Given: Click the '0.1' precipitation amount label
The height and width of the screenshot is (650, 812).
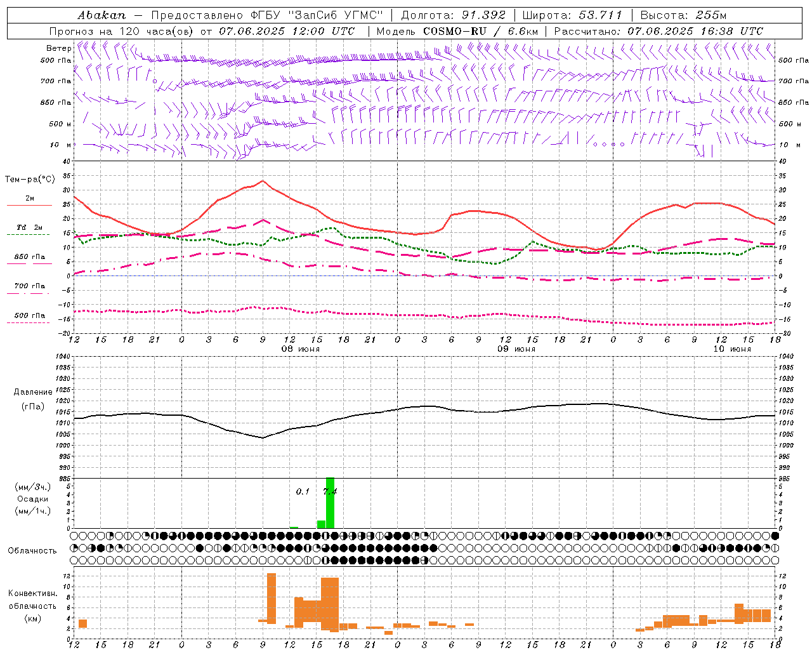Looking at the screenshot, I should pos(303,491).
